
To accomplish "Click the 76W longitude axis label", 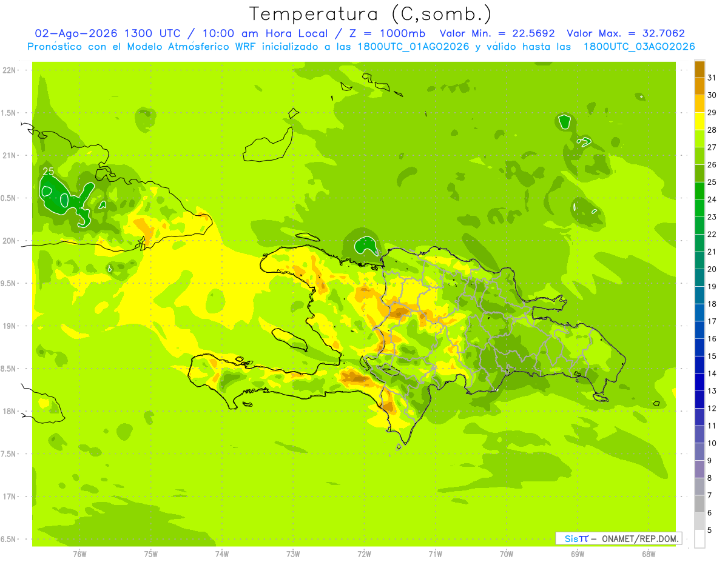I will 79,554.
